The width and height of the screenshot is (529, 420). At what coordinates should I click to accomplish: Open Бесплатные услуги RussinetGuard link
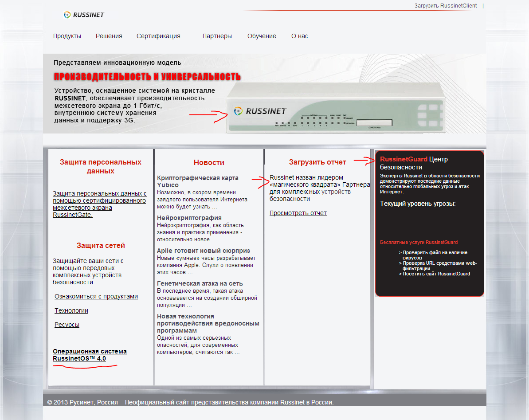419,242
